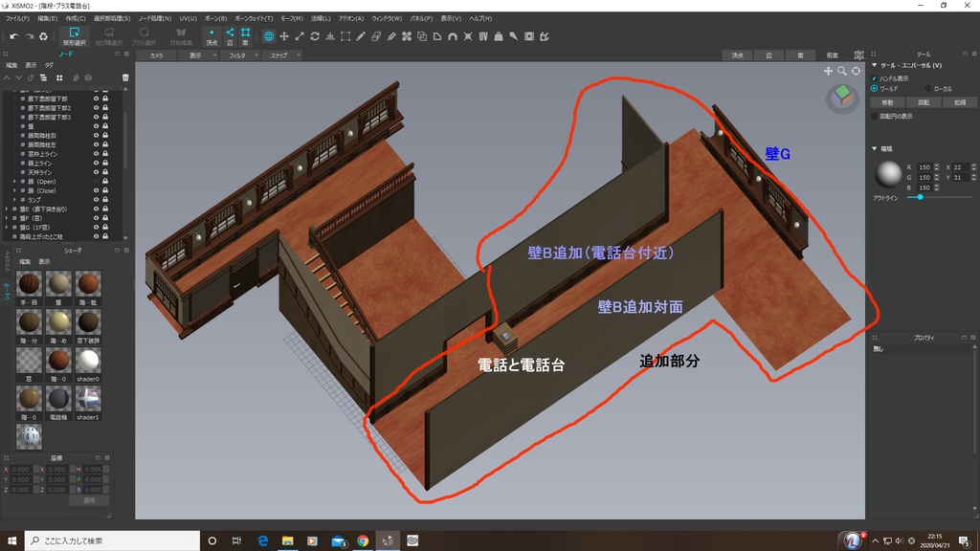This screenshot has height=551, width=980.
Task: Expand the 扉 (Open) tree node
Action: 14,181
